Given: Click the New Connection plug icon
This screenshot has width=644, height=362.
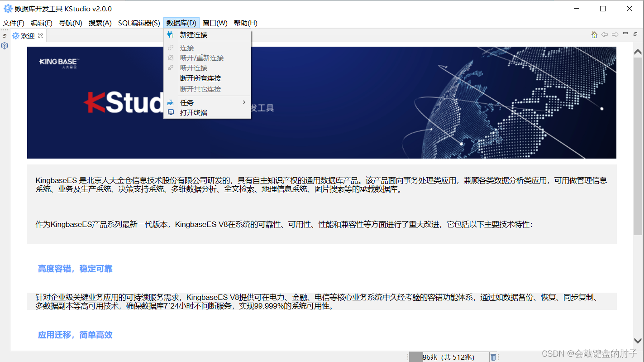Looking at the screenshot, I should coord(171,34).
